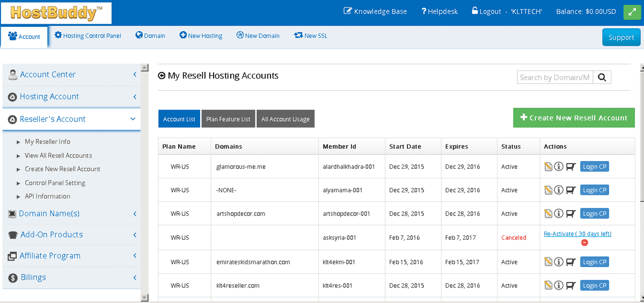Show info for artshopdecor.com account
Image resolution: width=644 pixels, height=303 pixels.
559,214
